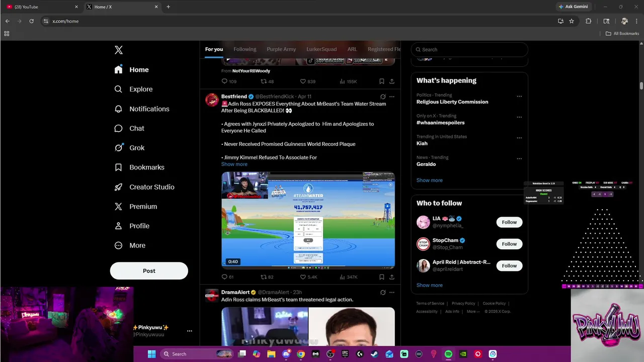Bookmark the Bestfriend post
Viewport: 644px width, 362px height.
tap(382, 277)
